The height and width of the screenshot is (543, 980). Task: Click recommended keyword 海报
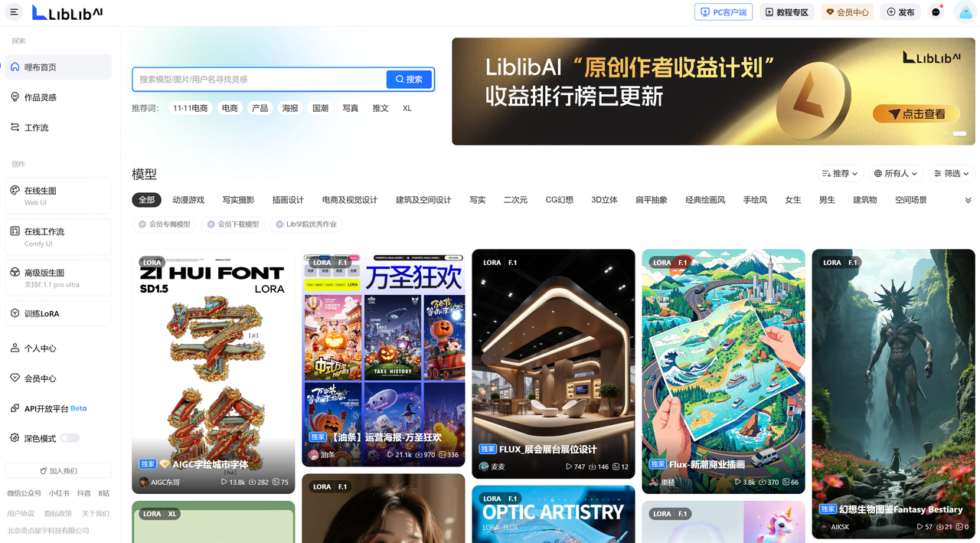click(x=290, y=108)
